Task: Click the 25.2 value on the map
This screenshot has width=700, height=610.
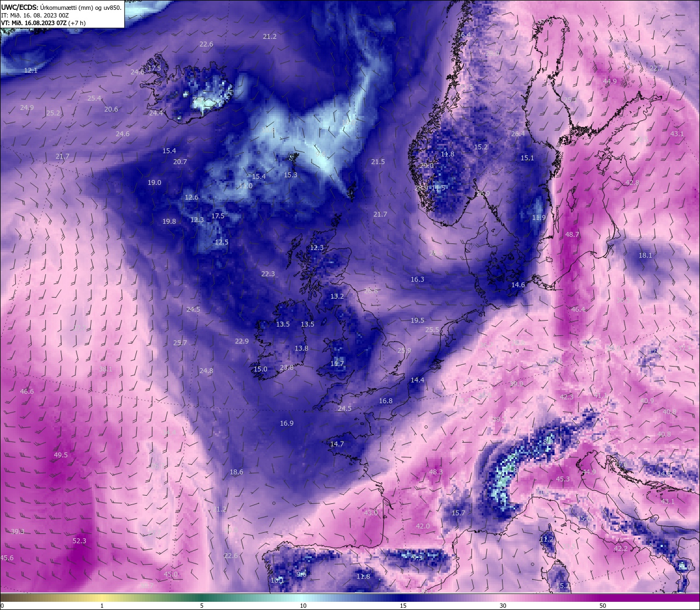Action: pyautogui.click(x=53, y=113)
